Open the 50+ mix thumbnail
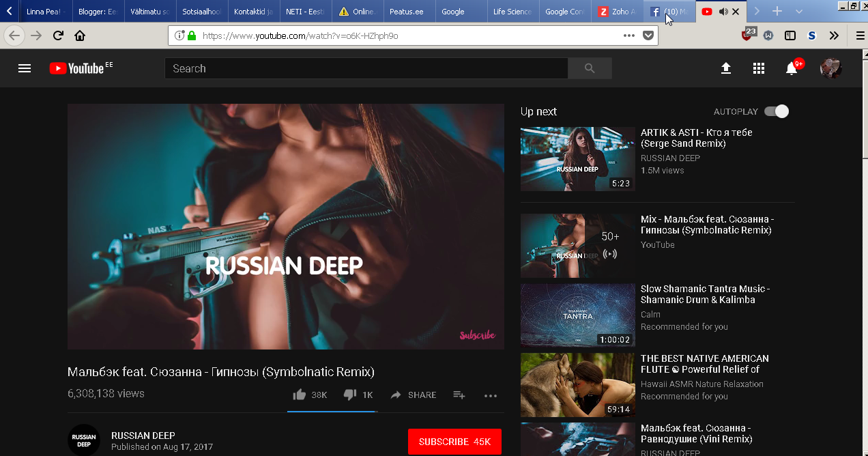This screenshot has width=868, height=456. tap(578, 246)
